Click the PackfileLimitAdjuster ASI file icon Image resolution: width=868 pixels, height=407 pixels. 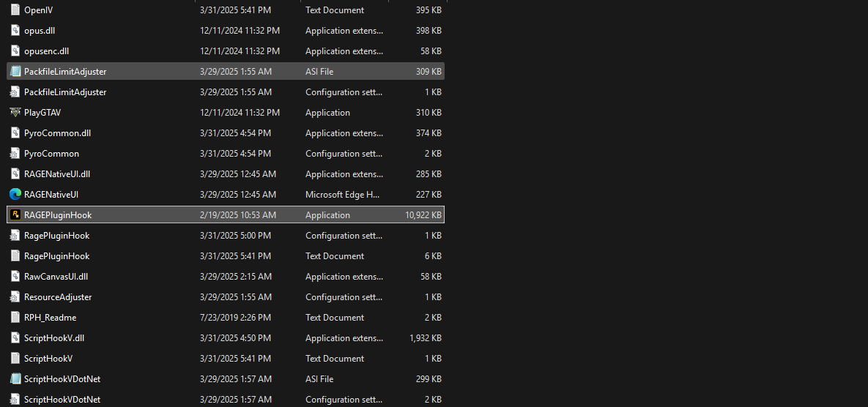pos(15,72)
